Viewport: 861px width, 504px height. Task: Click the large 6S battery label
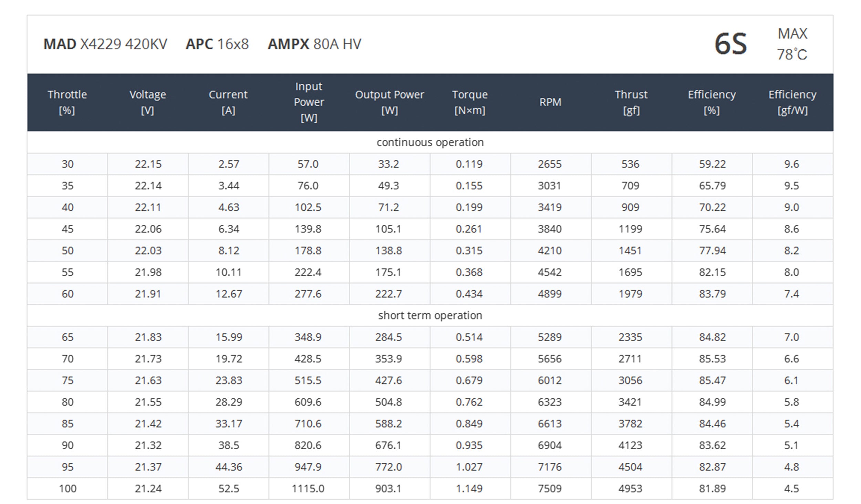pos(731,44)
